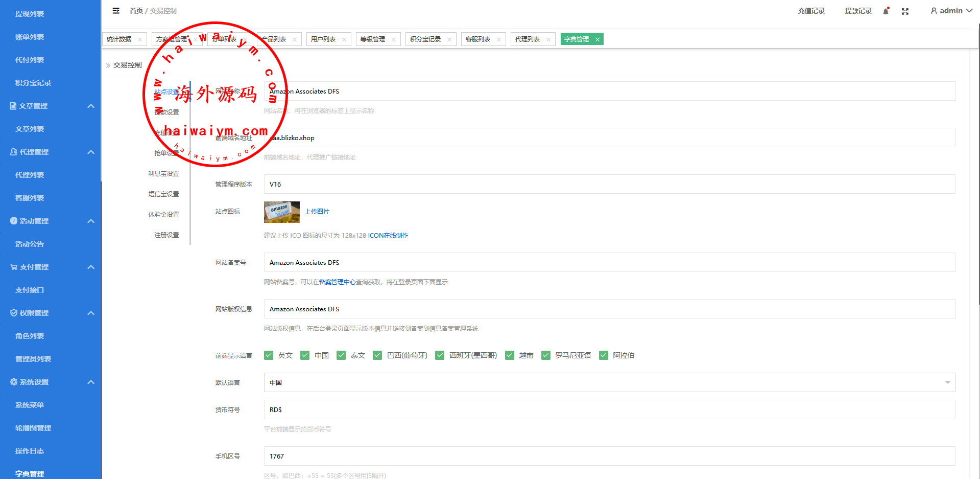Close the 用户列表 tab via X icon

point(344,39)
